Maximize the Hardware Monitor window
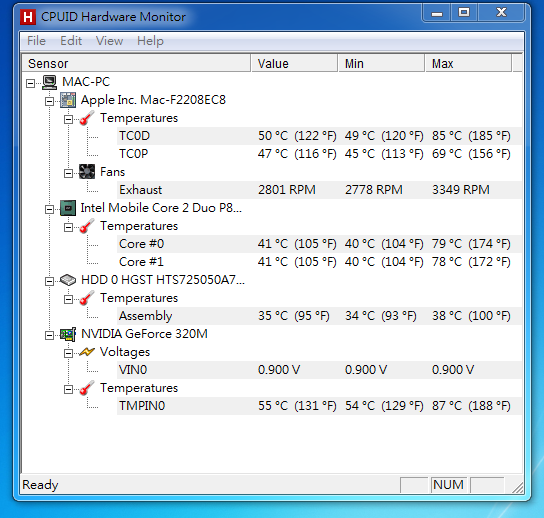The height and width of the screenshot is (518, 544). [464, 14]
